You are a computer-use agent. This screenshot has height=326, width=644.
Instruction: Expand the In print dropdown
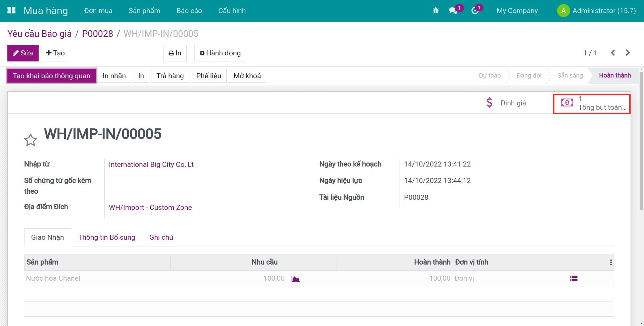pos(175,53)
